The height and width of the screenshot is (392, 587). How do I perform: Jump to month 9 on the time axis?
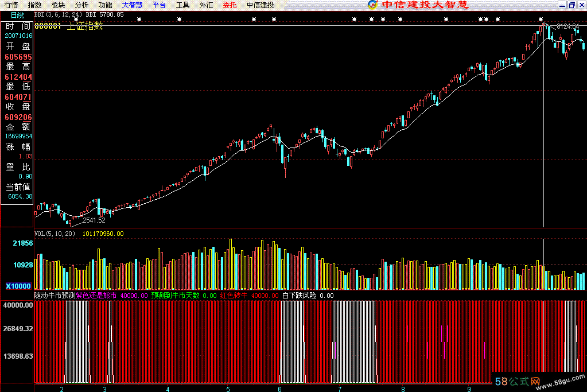click(469, 389)
